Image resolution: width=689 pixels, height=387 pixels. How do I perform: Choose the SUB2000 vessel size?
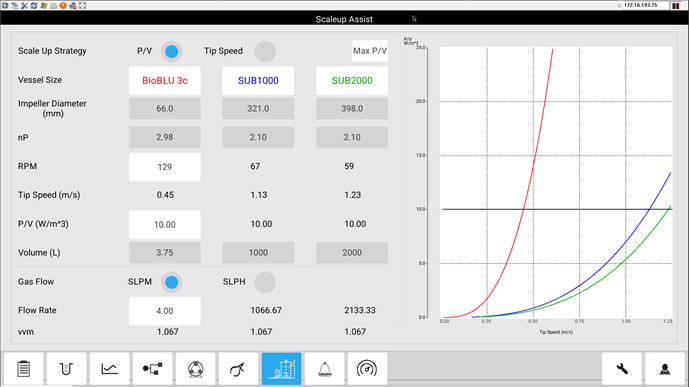pyautogui.click(x=352, y=80)
